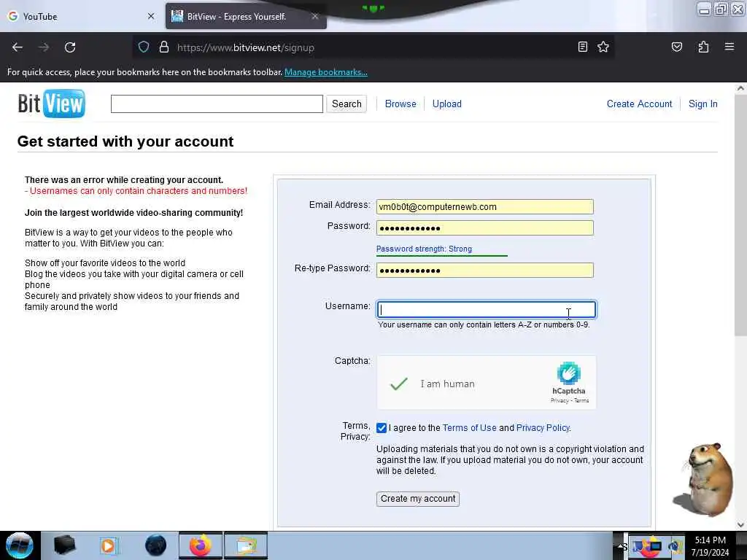Open the Create Account link

click(x=639, y=104)
